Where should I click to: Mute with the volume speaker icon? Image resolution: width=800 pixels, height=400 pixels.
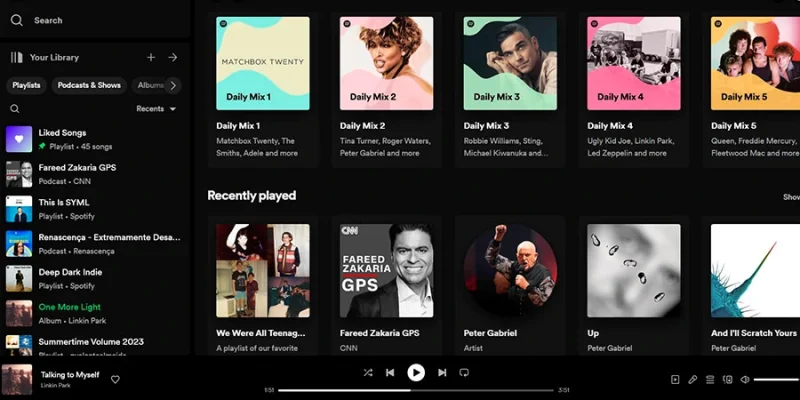(x=745, y=380)
